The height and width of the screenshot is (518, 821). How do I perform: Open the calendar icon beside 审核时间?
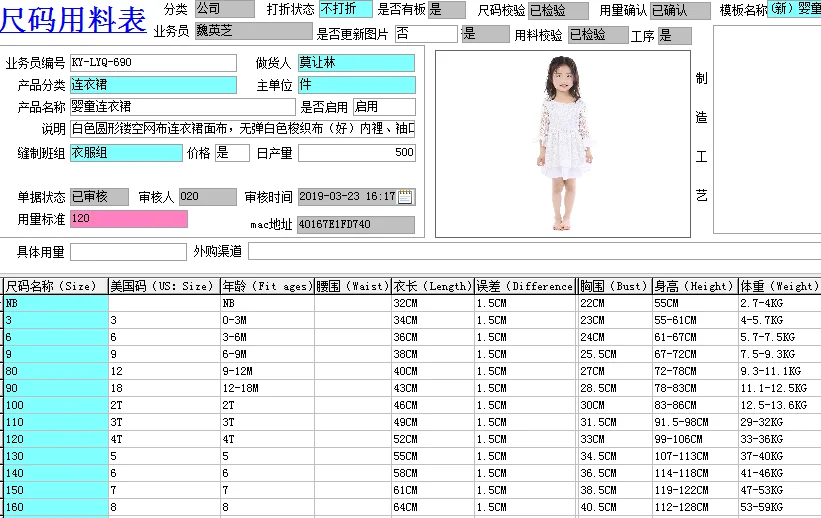pyautogui.click(x=405, y=197)
